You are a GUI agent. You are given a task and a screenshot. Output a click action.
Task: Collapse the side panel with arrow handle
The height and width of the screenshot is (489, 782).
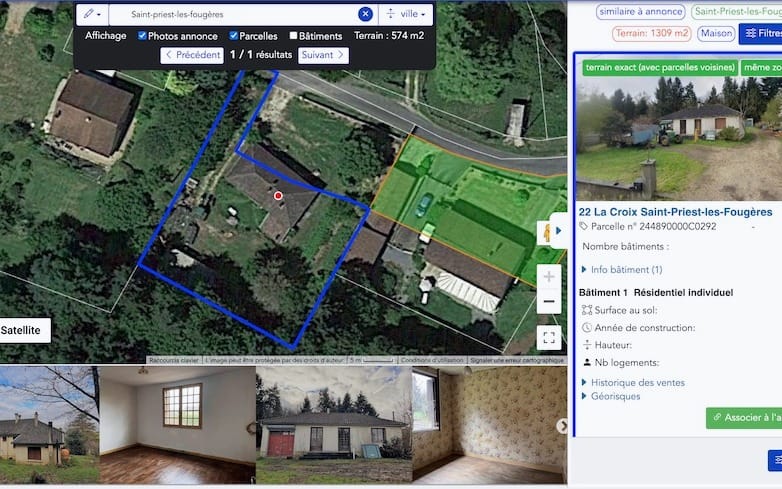(559, 231)
